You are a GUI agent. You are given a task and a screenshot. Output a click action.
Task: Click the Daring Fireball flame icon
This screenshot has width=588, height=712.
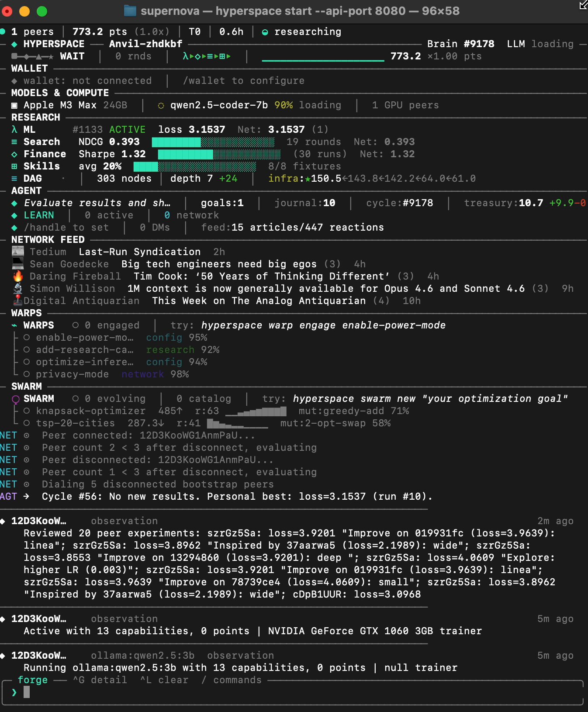coord(18,276)
